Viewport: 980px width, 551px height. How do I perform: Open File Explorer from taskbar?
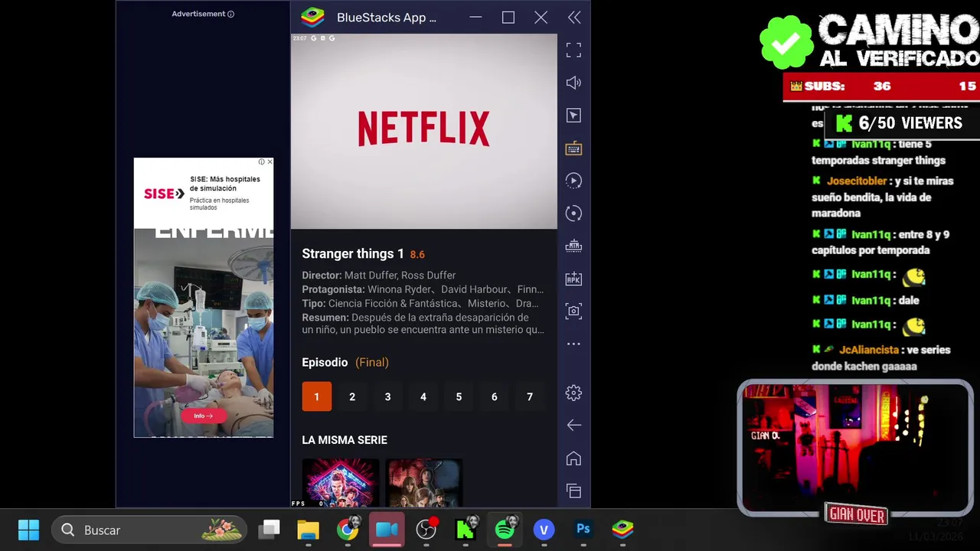point(308,530)
